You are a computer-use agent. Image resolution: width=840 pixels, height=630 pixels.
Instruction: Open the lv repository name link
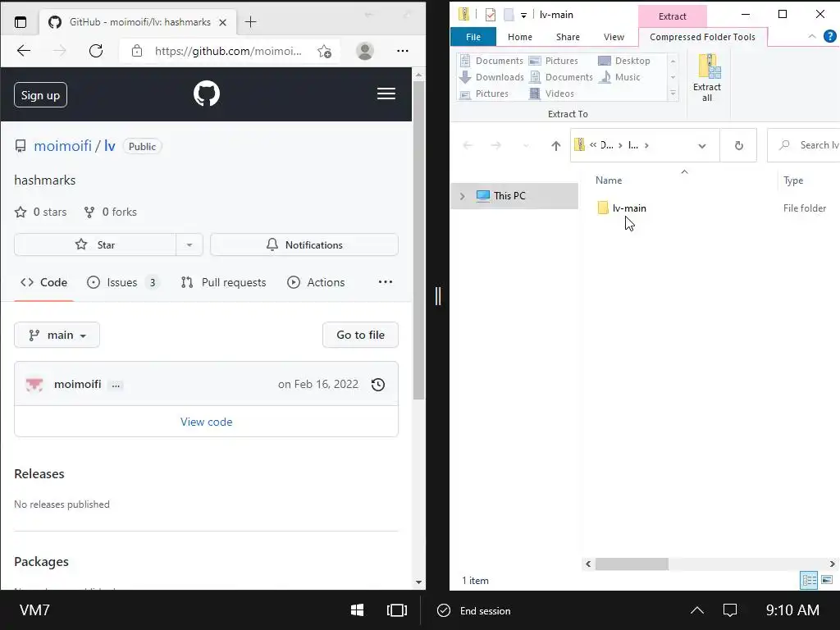point(109,146)
